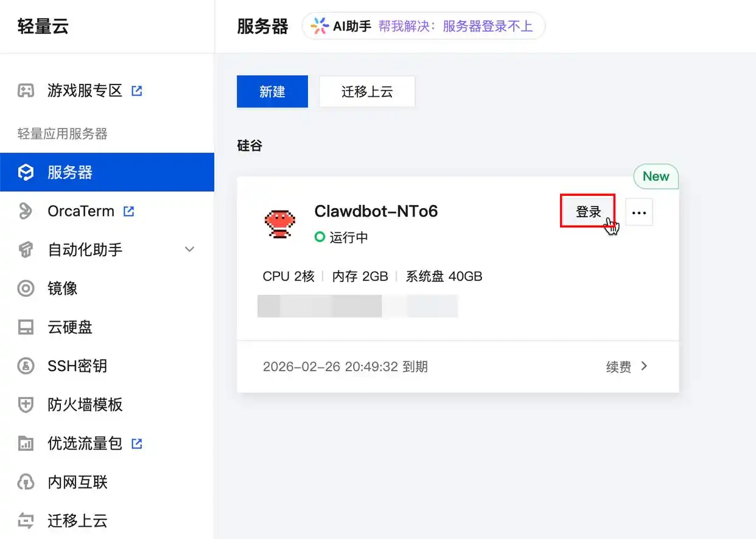Click the 登录 login button
Viewport: 756px width, 539px height.
pyautogui.click(x=587, y=212)
